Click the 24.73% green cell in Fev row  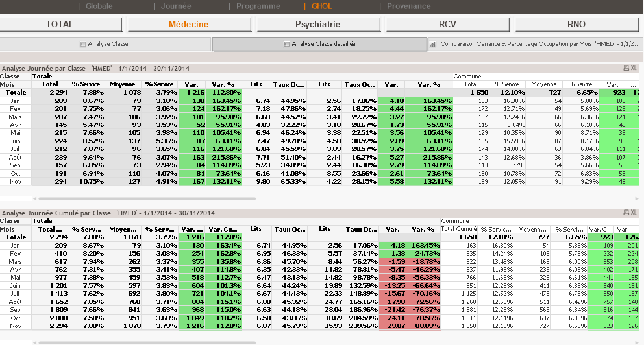point(423,254)
